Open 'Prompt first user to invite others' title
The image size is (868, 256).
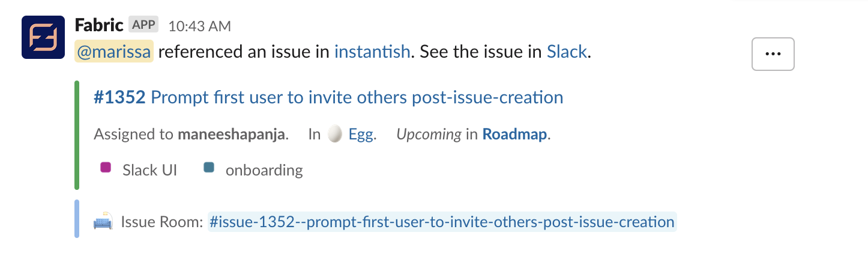tap(357, 97)
